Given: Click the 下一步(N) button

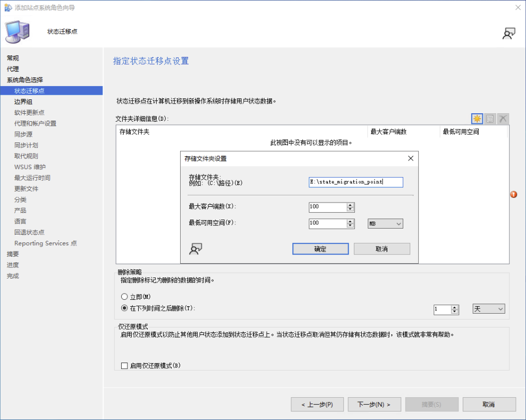Looking at the screenshot, I should click(375, 405).
